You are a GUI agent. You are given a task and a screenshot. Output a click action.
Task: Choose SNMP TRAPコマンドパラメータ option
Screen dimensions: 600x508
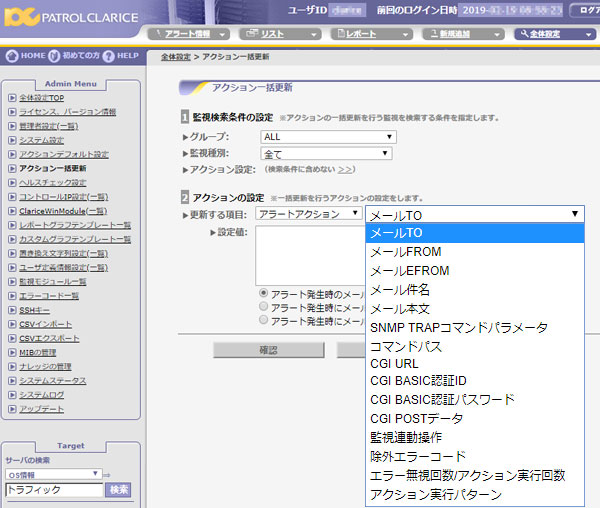pos(475,328)
